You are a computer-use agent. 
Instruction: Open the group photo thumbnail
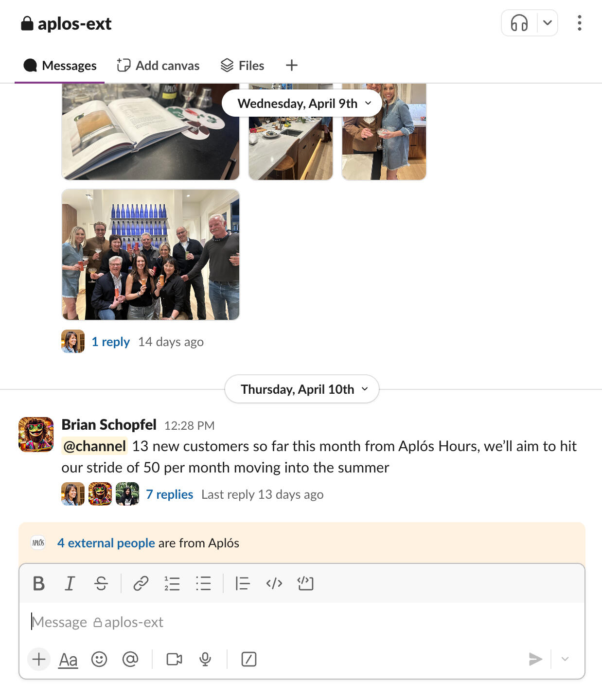coord(151,255)
